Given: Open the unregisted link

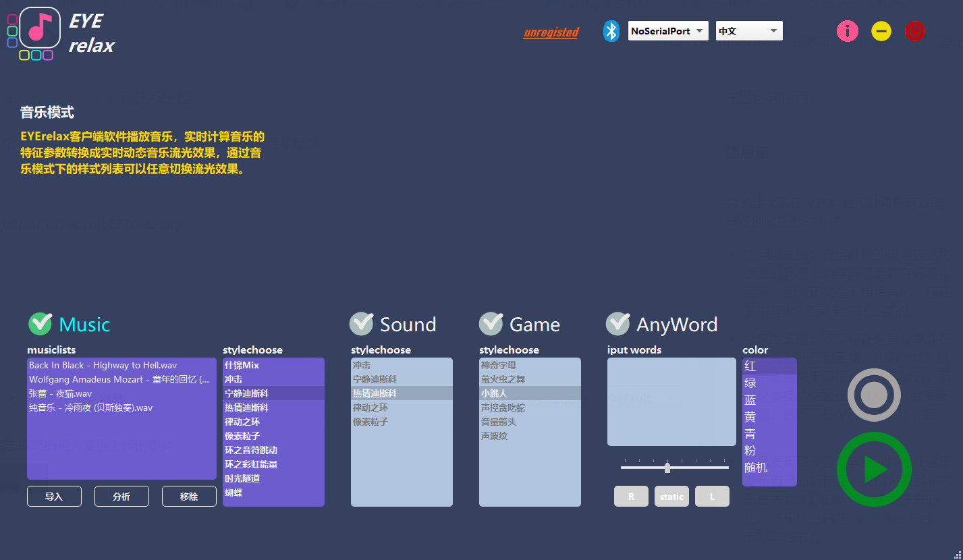Looking at the screenshot, I should tap(551, 32).
